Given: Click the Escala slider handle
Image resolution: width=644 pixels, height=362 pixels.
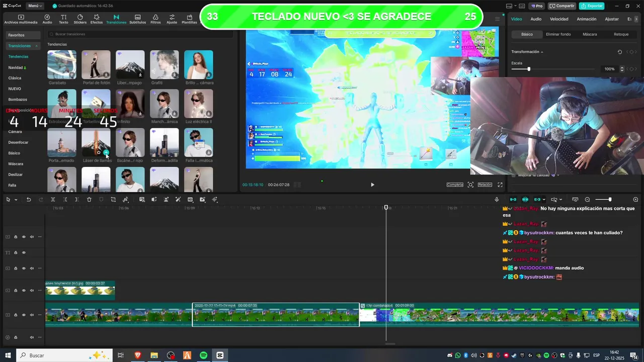Looking at the screenshot, I should (528, 69).
